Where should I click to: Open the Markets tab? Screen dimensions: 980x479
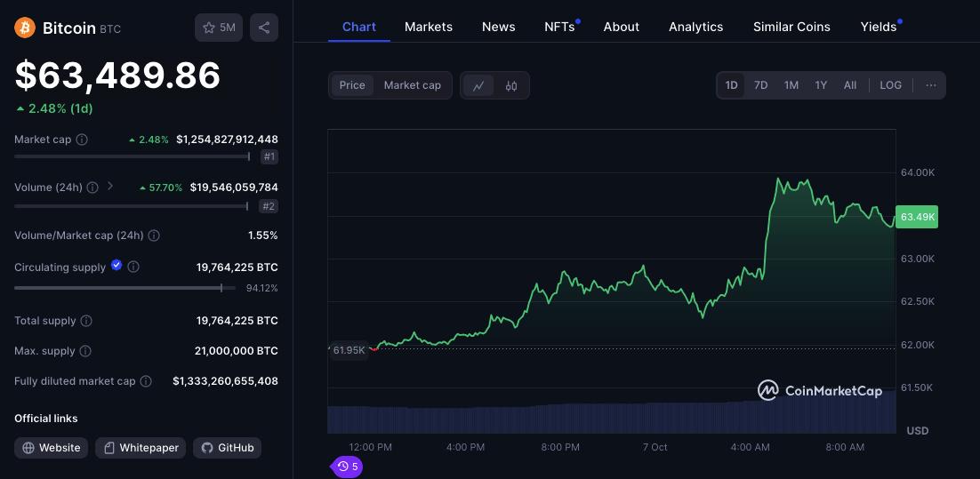[429, 27]
